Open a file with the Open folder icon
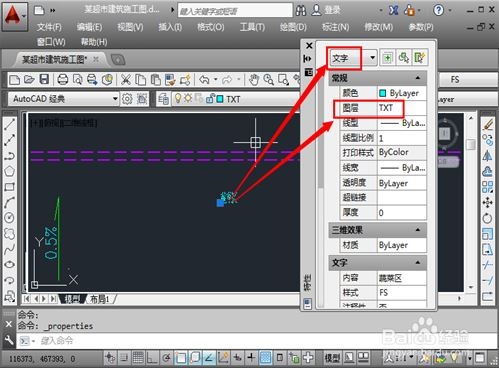The width and height of the screenshot is (499, 368). click(x=29, y=80)
